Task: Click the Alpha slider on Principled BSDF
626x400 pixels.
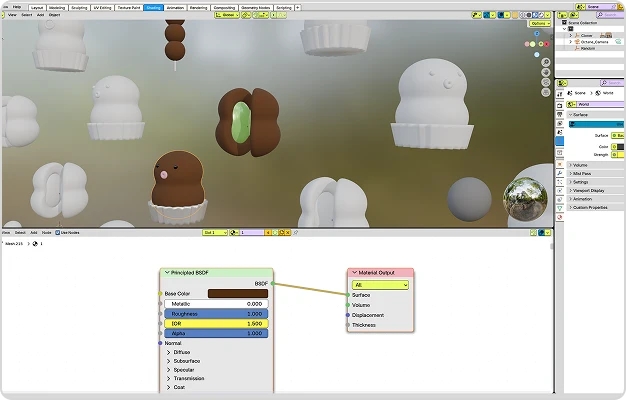Action: click(x=216, y=333)
